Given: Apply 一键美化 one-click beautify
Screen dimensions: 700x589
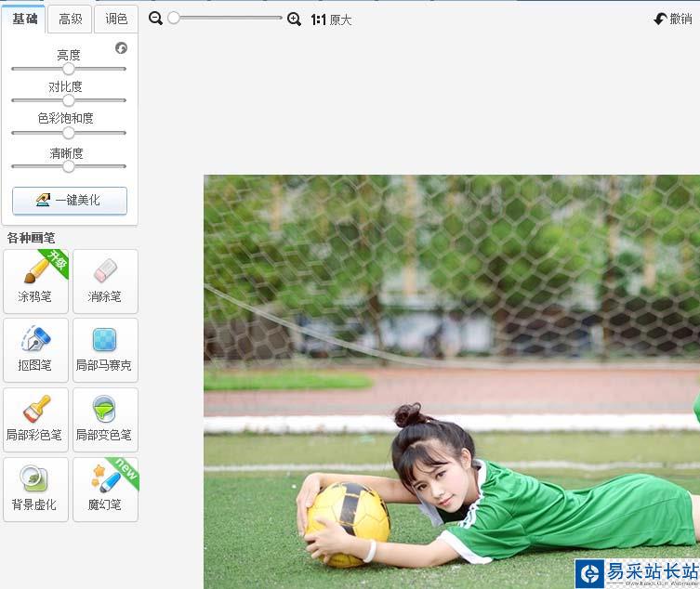Looking at the screenshot, I should [x=70, y=201].
